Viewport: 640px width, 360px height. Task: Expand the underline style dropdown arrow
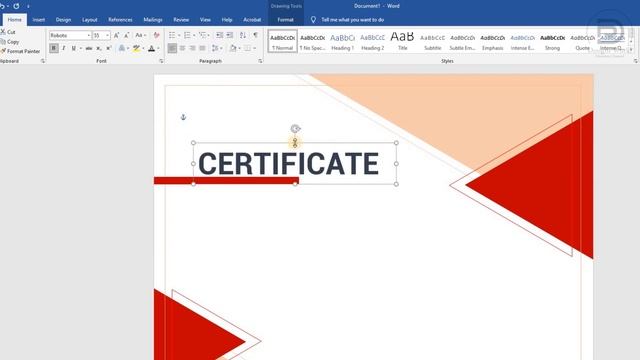[80, 48]
